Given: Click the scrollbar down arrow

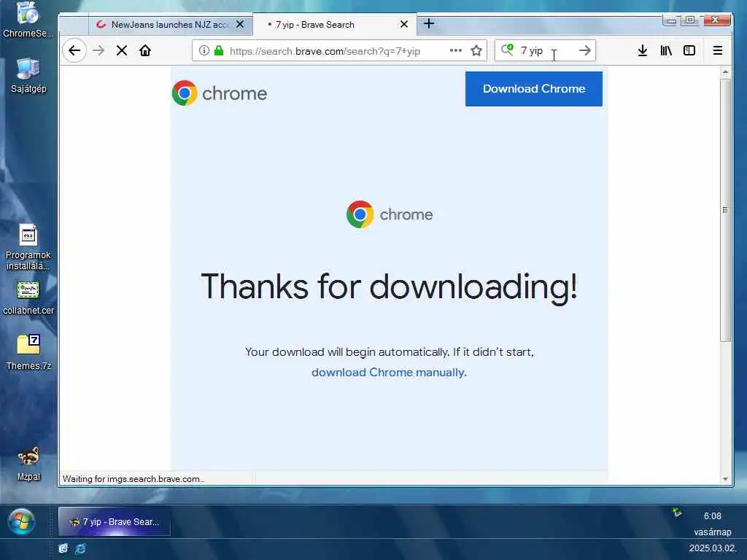Looking at the screenshot, I should point(725,479).
